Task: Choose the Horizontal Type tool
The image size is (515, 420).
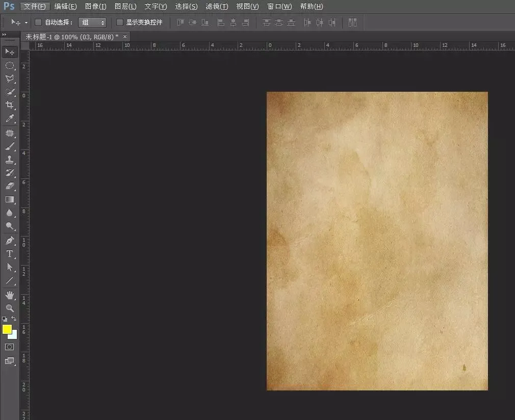Action: tap(10, 254)
